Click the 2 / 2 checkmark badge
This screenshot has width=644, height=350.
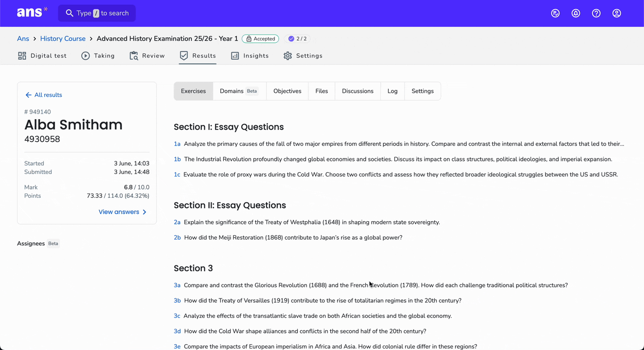(297, 39)
